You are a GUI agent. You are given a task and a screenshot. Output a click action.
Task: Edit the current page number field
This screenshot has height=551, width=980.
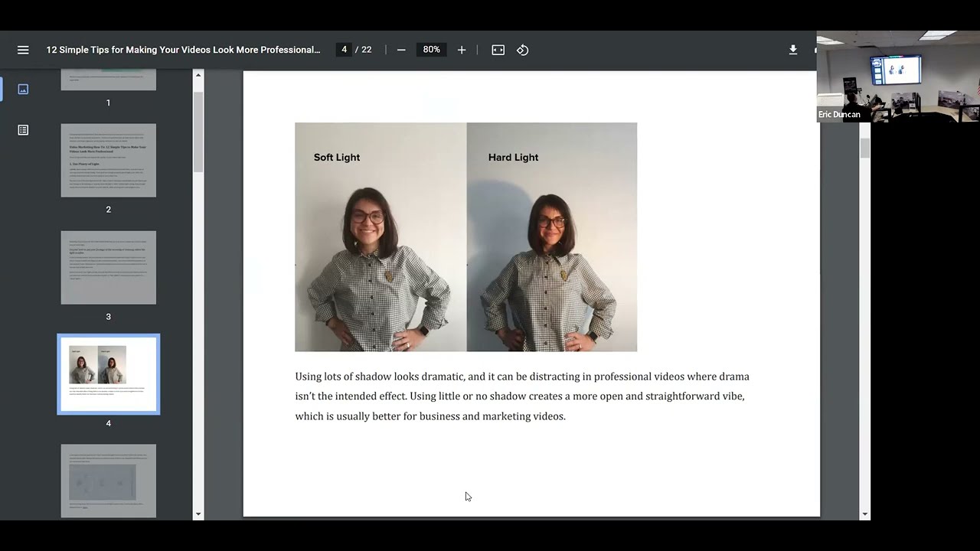pyautogui.click(x=344, y=50)
